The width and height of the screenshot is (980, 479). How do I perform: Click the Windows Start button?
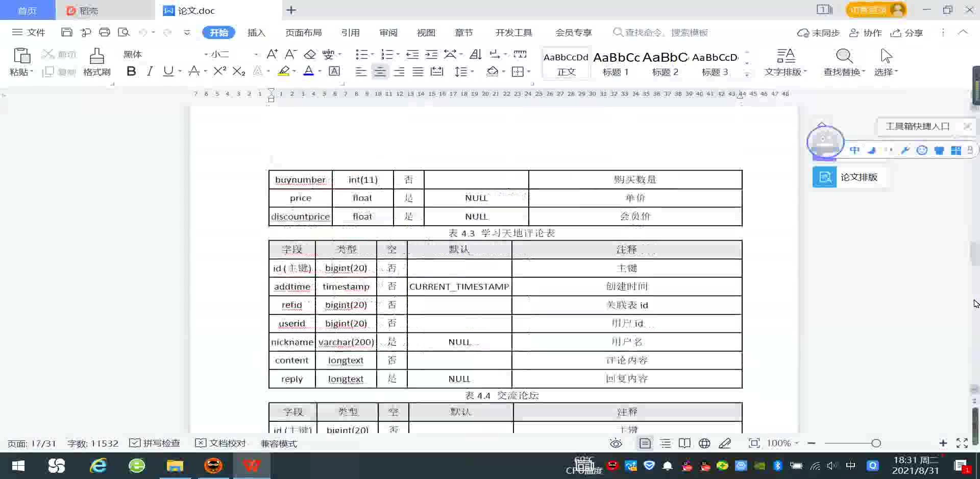tap(18, 466)
